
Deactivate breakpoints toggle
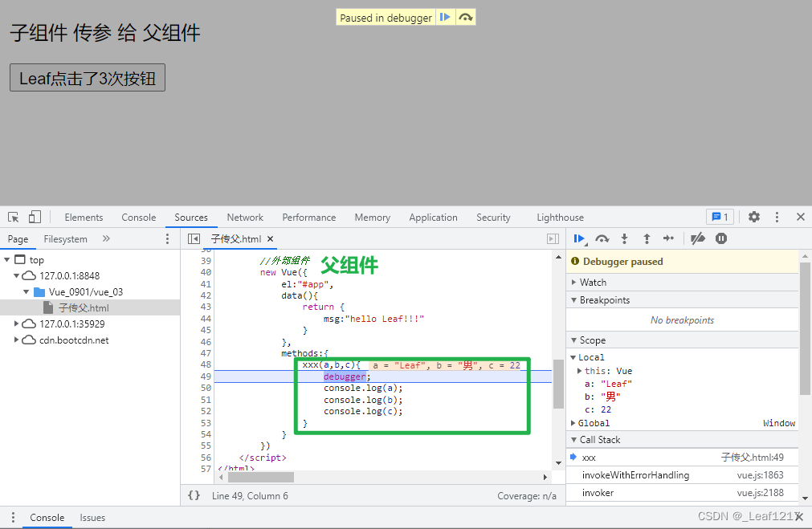point(698,238)
